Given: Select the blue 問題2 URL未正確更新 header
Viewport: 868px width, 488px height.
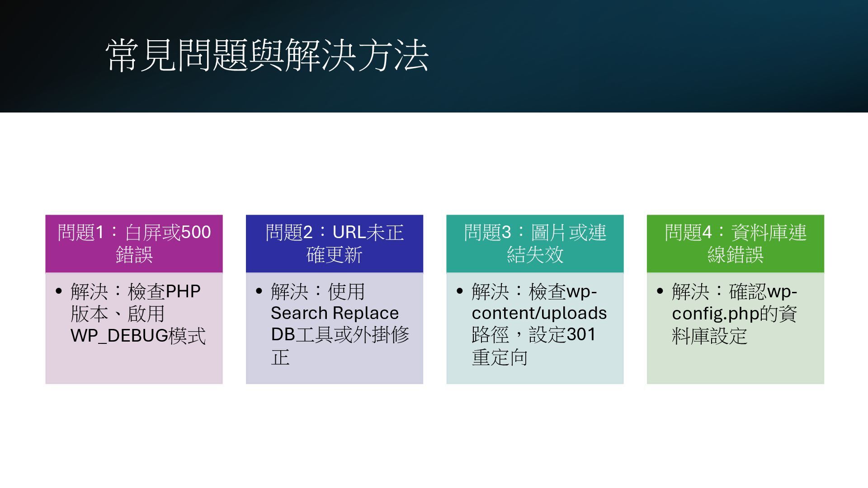Looking at the screenshot, I should [x=334, y=244].
